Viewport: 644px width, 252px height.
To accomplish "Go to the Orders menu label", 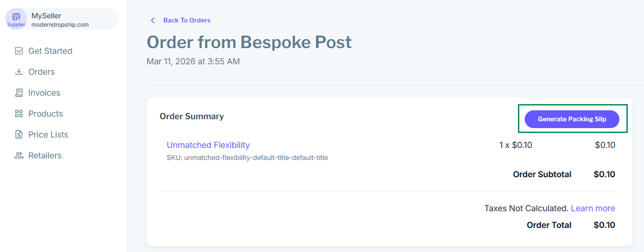I will [x=41, y=72].
